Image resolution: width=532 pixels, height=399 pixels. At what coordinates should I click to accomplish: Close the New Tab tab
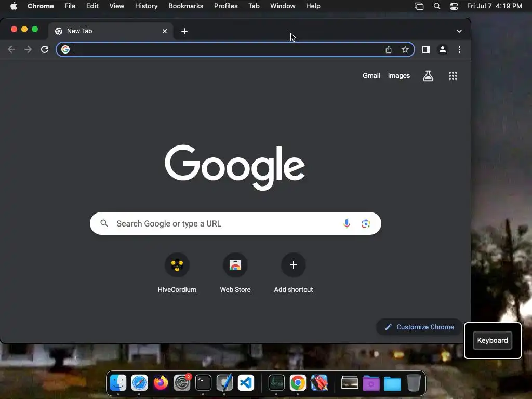pos(165,31)
